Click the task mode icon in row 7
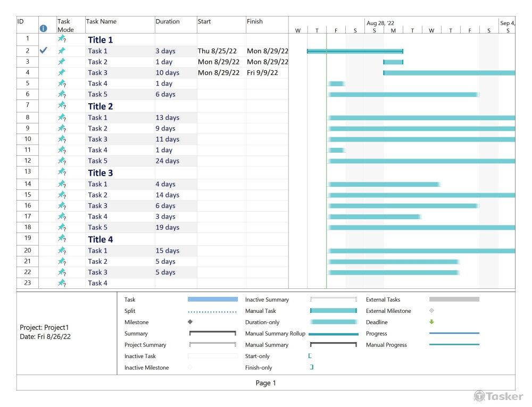Viewport: 532px width, 407px height. [62, 106]
